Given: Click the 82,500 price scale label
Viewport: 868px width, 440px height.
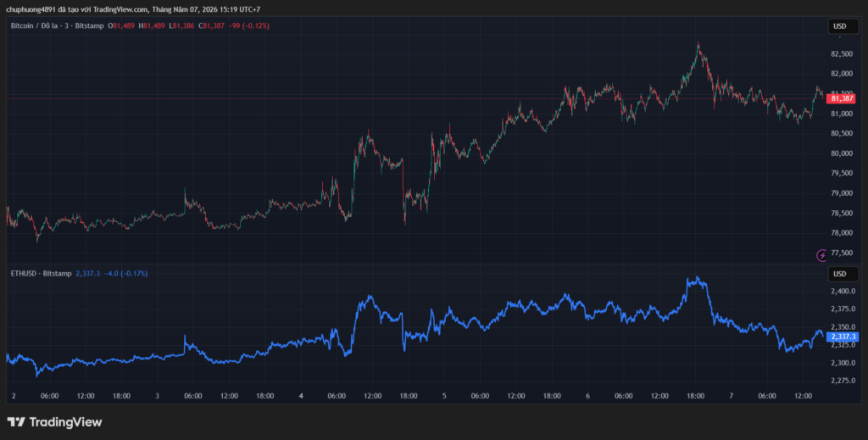Looking at the screenshot, I should [x=842, y=54].
